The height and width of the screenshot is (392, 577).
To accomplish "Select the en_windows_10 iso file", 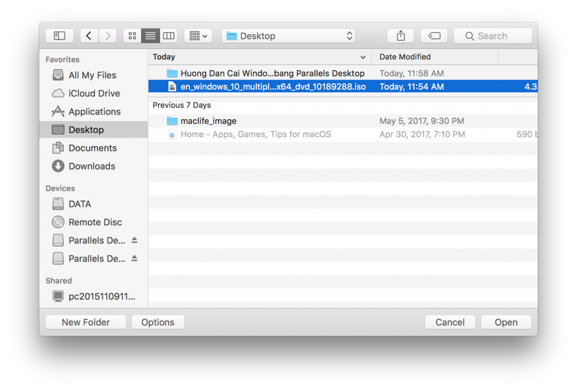I will 273,87.
